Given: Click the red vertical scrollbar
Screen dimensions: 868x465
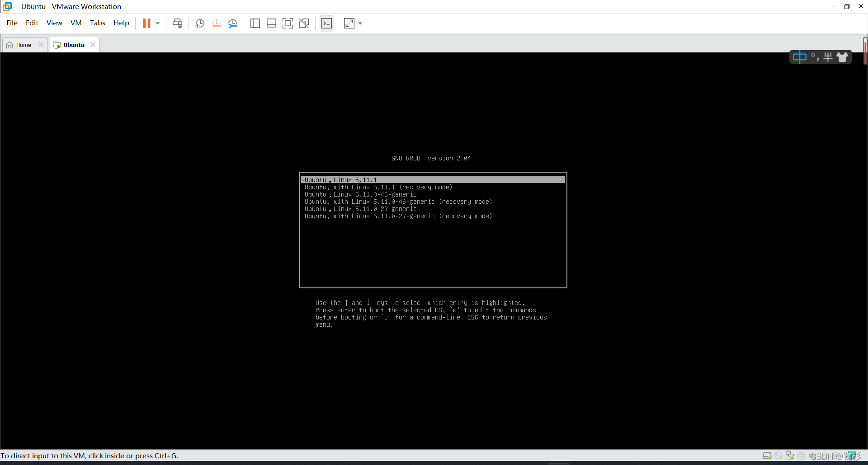Looking at the screenshot, I should point(865,52).
